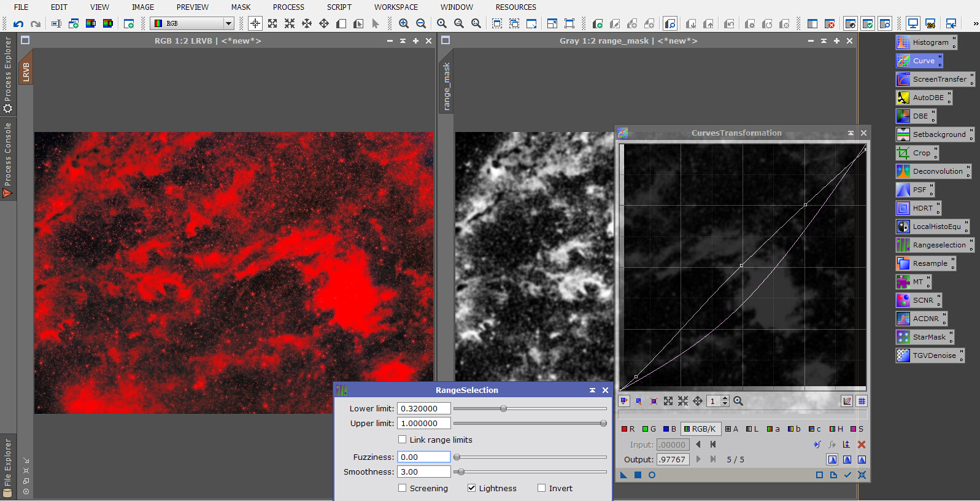This screenshot has height=501, width=980.
Task: Select delete point mode in CurvesTransformation
Action: point(654,401)
